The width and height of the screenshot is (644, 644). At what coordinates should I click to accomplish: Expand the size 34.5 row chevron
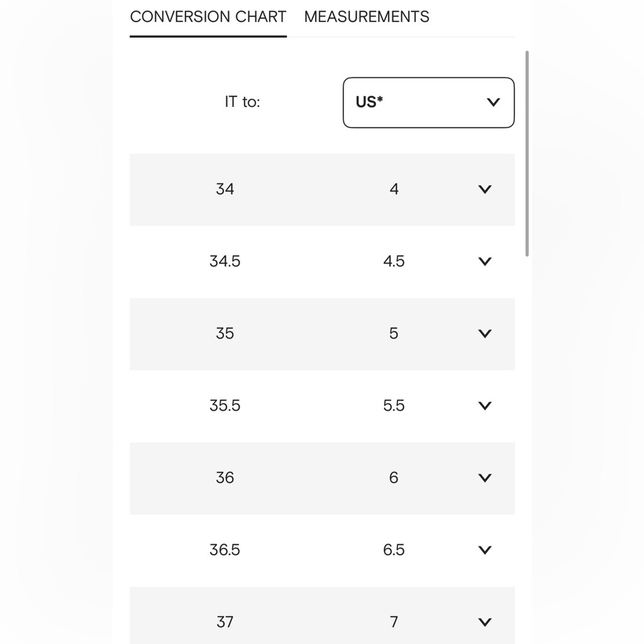485,261
